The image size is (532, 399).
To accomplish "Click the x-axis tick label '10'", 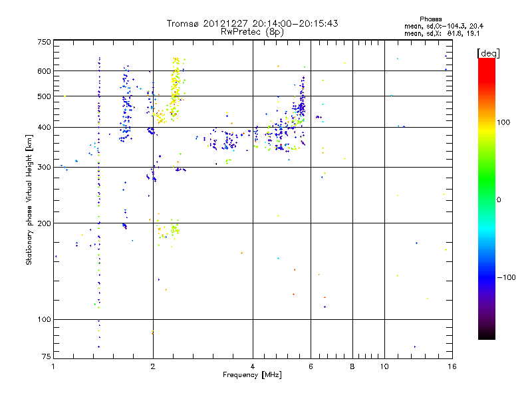I will (x=384, y=366).
